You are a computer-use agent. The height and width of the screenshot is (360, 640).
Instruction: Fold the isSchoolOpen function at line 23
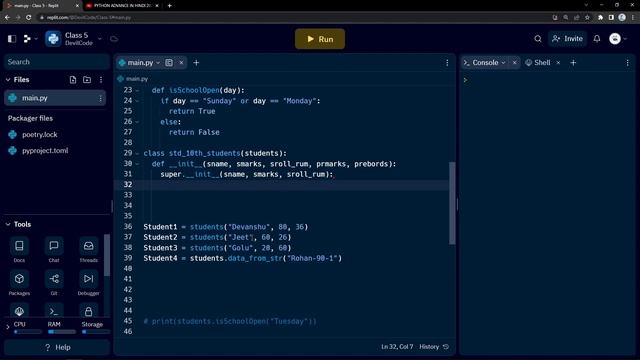137,91
